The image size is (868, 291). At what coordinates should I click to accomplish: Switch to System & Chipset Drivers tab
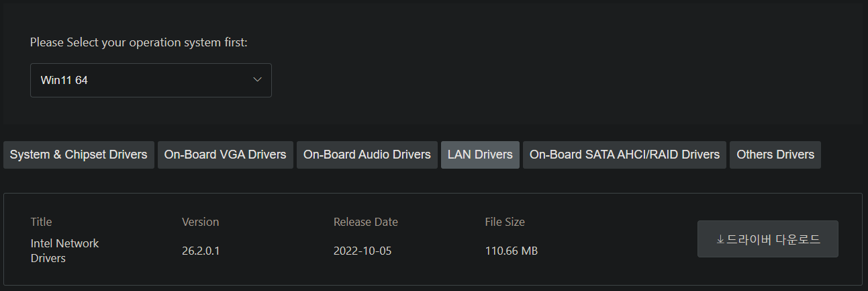tap(79, 155)
